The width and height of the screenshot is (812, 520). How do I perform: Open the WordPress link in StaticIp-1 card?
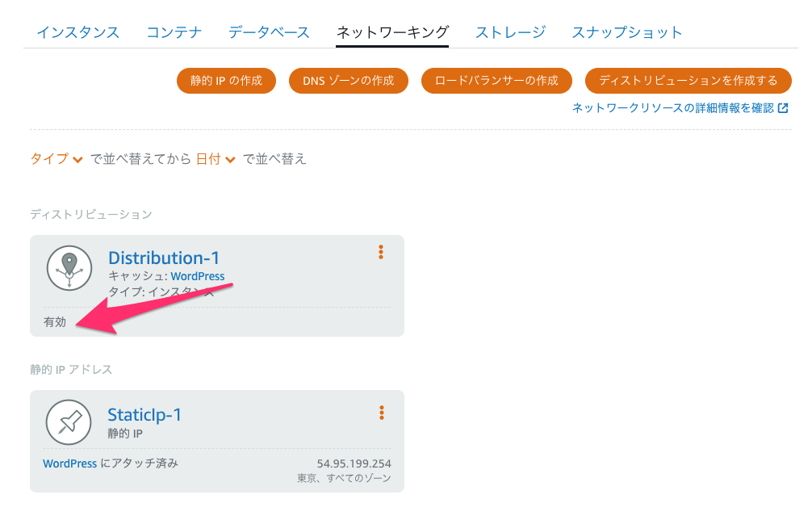click(69, 463)
